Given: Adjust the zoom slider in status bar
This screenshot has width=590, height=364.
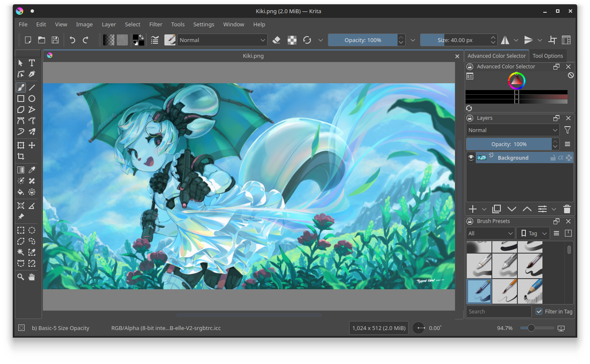Looking at the screenshot, I should tap(537, 328).
